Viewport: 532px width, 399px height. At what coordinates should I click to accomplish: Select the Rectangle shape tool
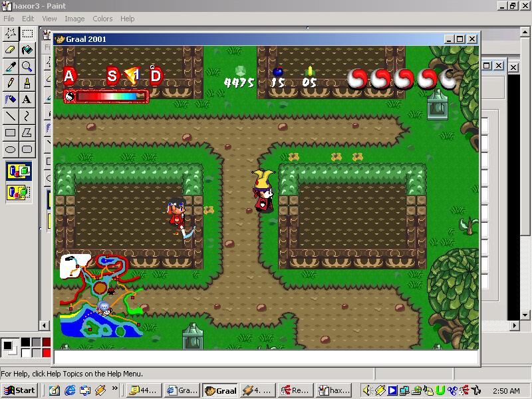coord(11,132)
